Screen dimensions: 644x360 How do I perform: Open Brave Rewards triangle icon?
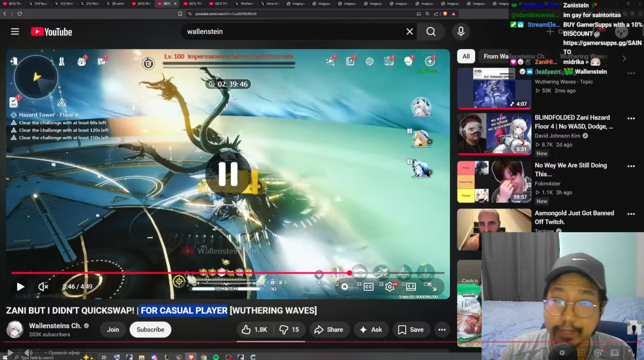click(x=454, y=14)
